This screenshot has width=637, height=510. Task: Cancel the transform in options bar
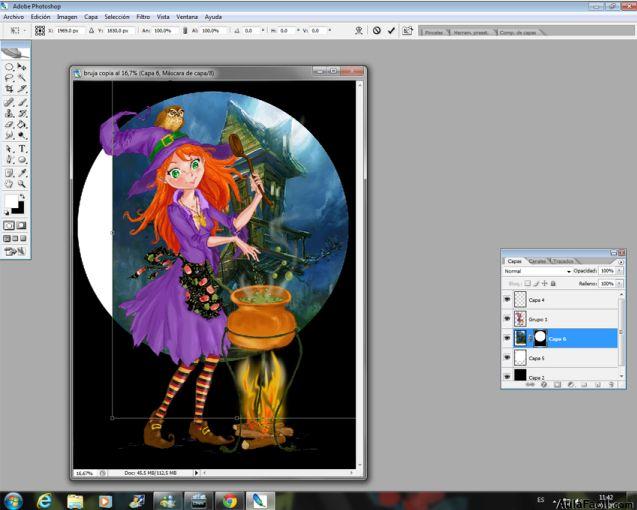pos(377,30)
